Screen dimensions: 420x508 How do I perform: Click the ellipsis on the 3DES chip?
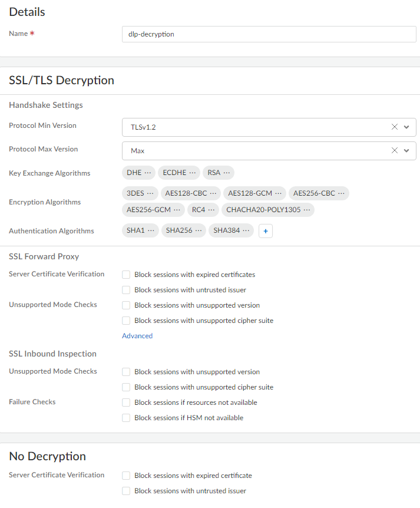150,193
